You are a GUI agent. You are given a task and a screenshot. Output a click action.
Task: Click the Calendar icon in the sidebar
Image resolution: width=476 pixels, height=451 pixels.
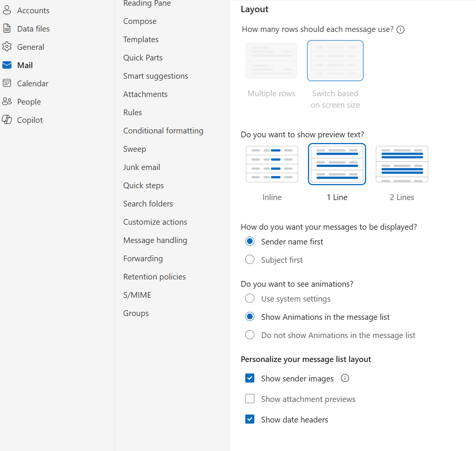7,83
